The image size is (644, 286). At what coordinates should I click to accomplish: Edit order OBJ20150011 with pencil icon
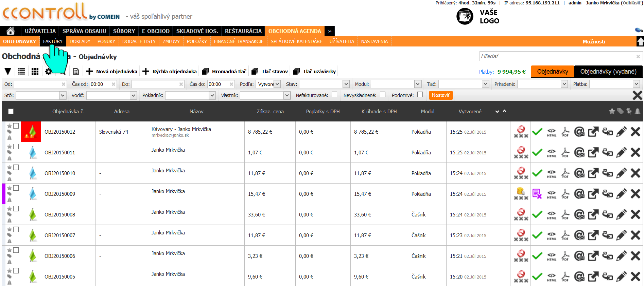621,153
